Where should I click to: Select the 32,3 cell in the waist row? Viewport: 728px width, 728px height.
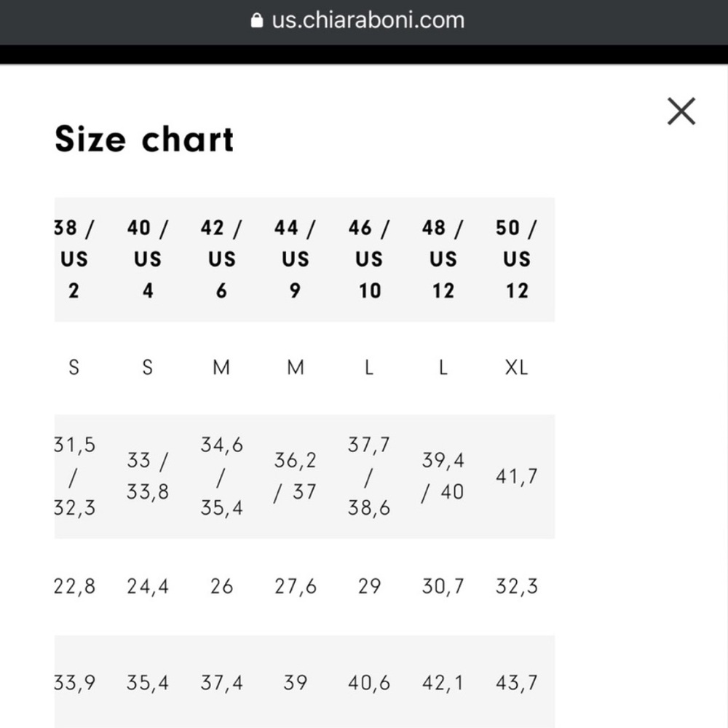pyautogui.click(x=517, y=586)
